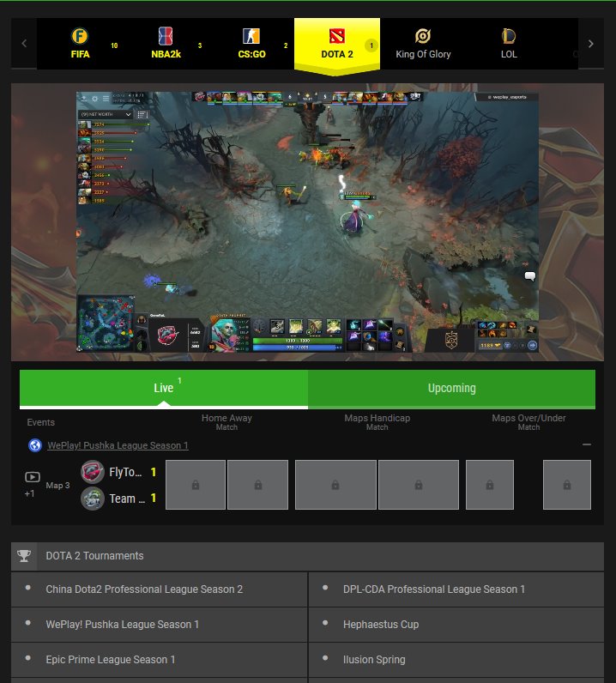Open the Ilusion Spring tournament

[x=456, y=660]
